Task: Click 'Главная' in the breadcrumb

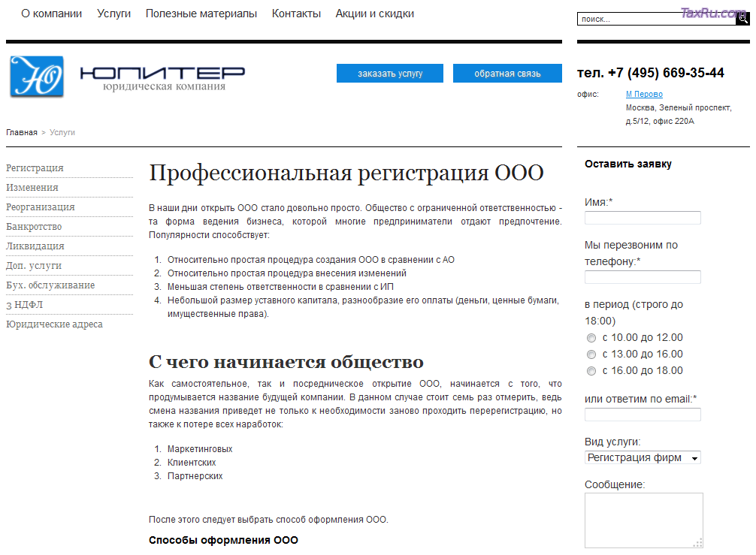Action: pos(22,132)
